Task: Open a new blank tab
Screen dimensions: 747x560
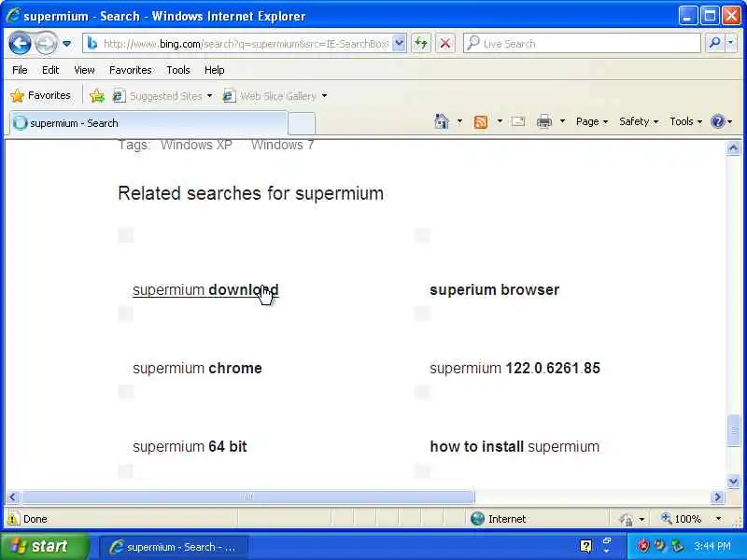Action: (x=302, y=124)
